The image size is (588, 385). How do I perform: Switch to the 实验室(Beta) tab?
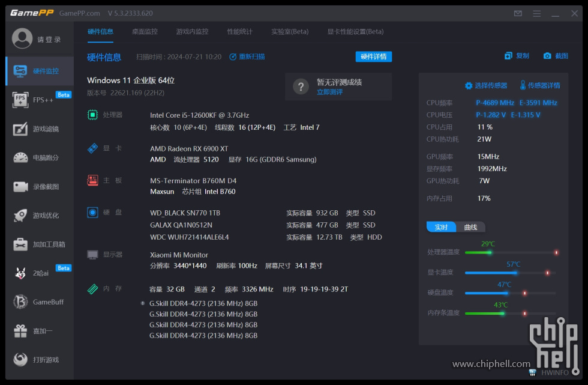(x=290, y=31)
